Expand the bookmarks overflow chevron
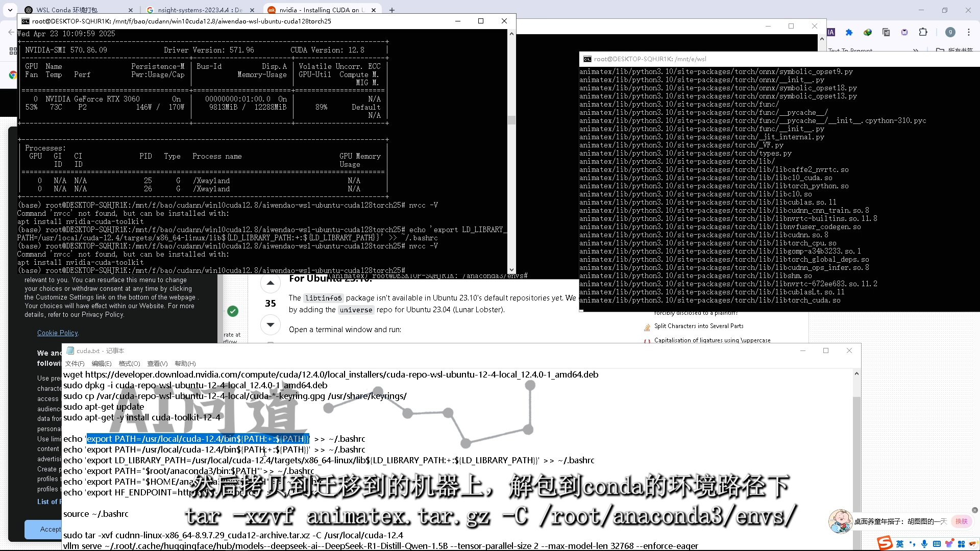This screenshot has height=551, width=980. point(915,50)
